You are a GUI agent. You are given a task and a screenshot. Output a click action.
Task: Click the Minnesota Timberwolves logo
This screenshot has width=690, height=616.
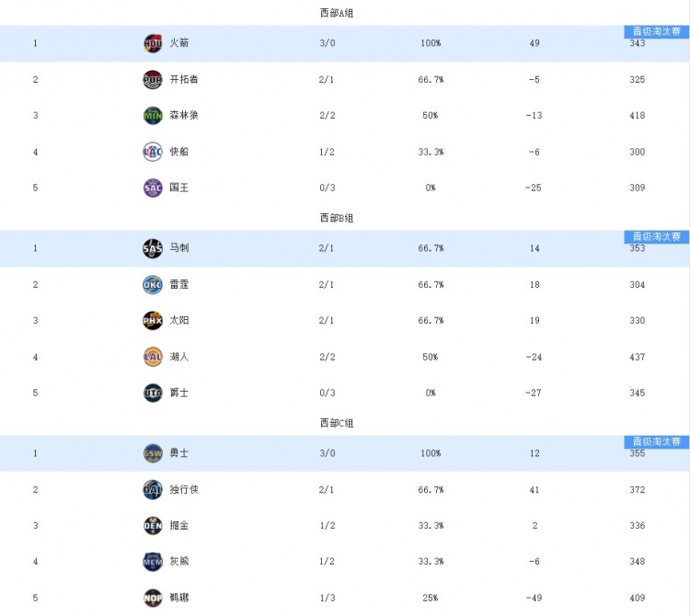click(153, 116)
